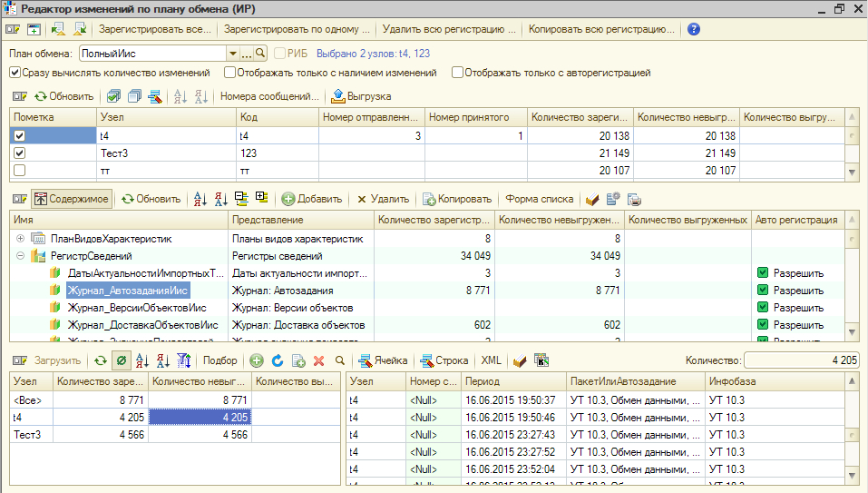Screen dimensions: 868x493
Task: Click the ellipsis select button of План обмена
Action: [x=247, y=54]
